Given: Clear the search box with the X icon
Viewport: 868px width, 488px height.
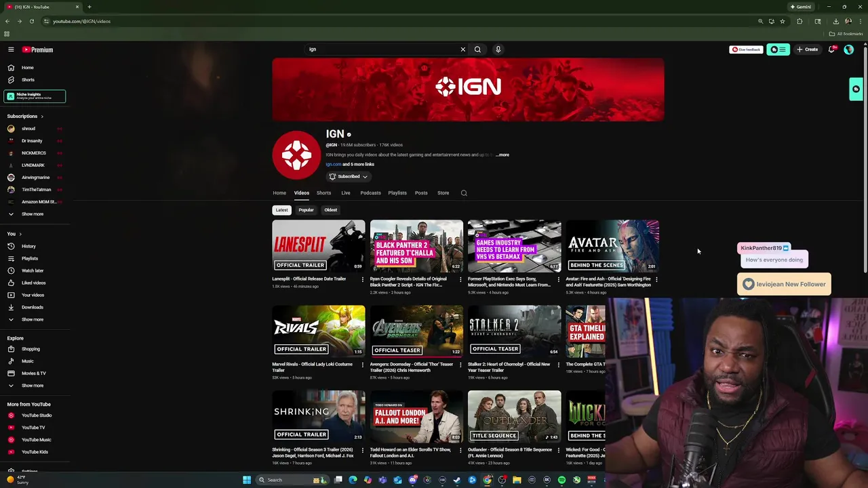Looking at the screenshot, I should pyautogui.click(x=463, y=49).
